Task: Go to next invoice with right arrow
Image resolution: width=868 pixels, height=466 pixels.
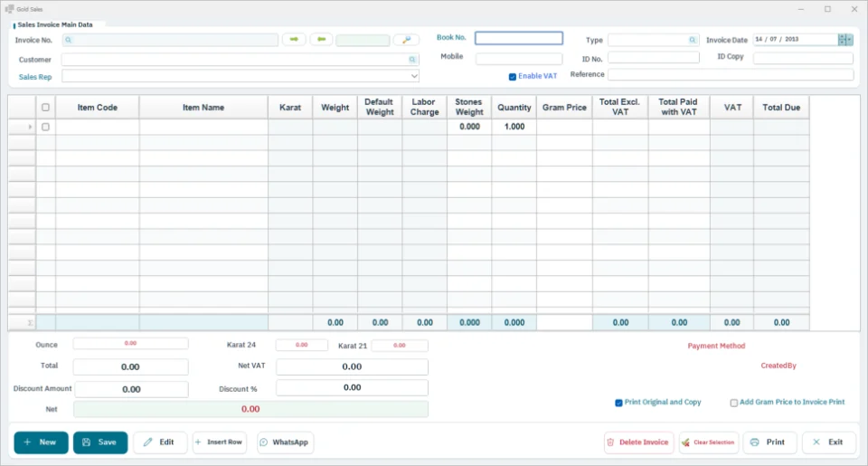Action: [x=294, y=39]
